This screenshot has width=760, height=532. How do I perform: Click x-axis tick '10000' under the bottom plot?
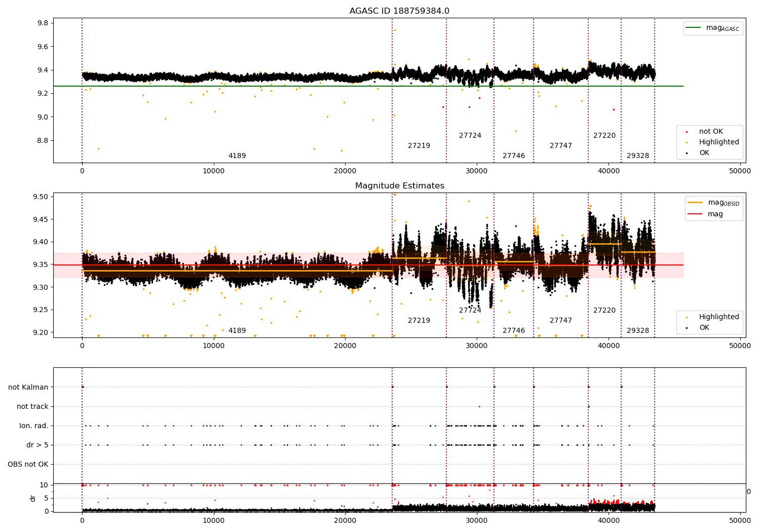pyautogui.click(x=213, y=520)
